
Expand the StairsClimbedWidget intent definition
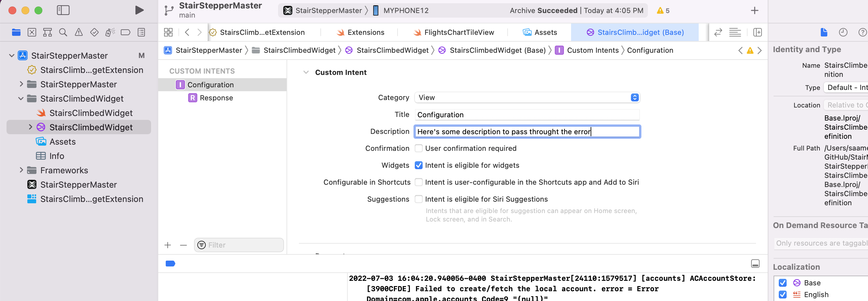tap(30, 127)
